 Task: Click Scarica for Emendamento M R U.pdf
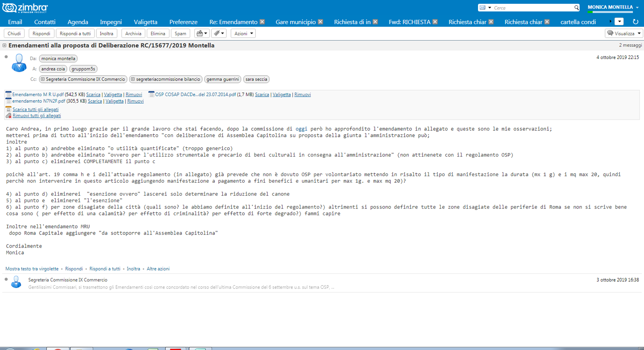[93, 95]
